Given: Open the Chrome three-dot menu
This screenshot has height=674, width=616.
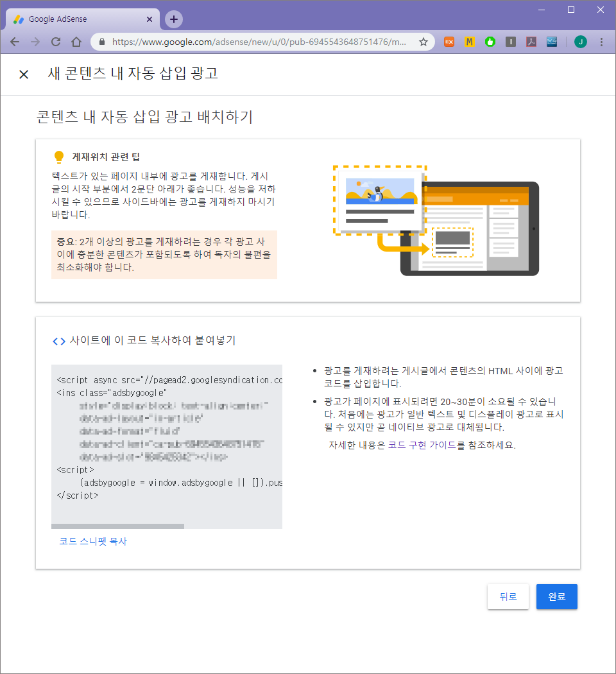Looking at the screenshot, I should point(601,42).
